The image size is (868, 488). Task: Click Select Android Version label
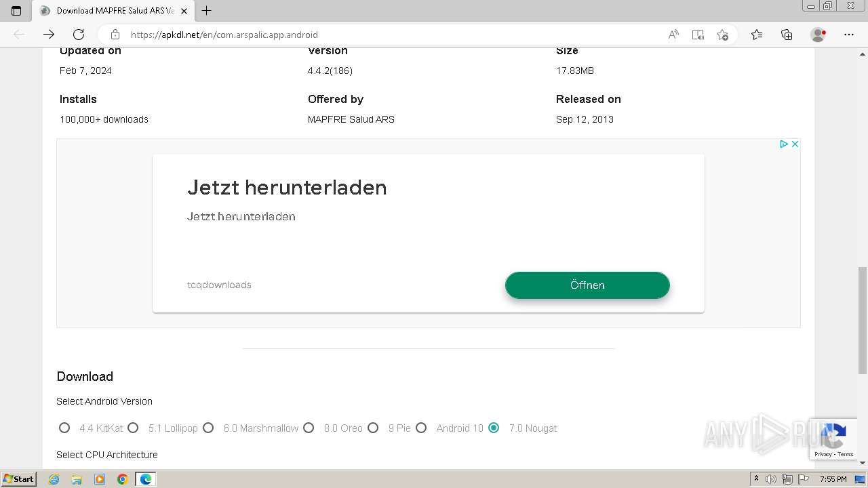pyautogui.click(x=104, y=401)
